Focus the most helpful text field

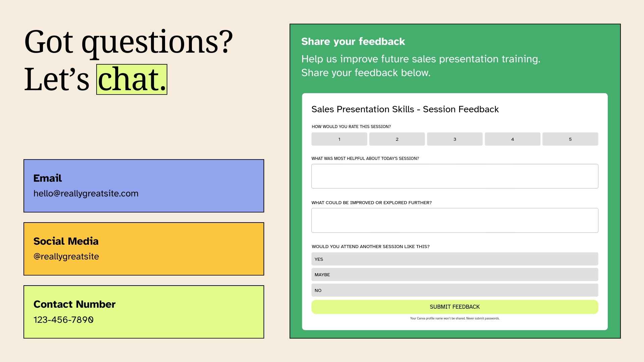pos(454,176)
